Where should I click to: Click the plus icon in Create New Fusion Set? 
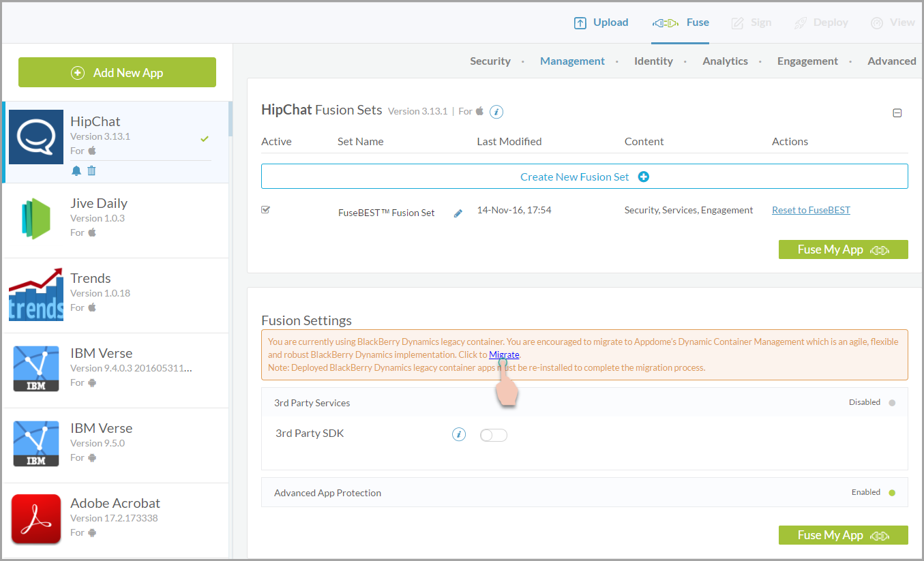pyautogui.click(x=644, y=177)
